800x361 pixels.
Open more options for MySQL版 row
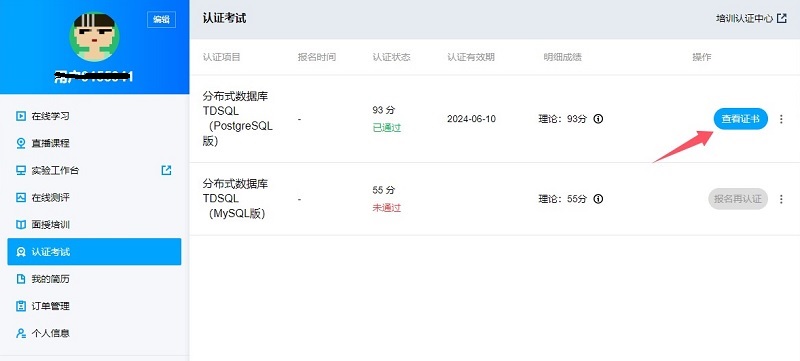point(781,199)
